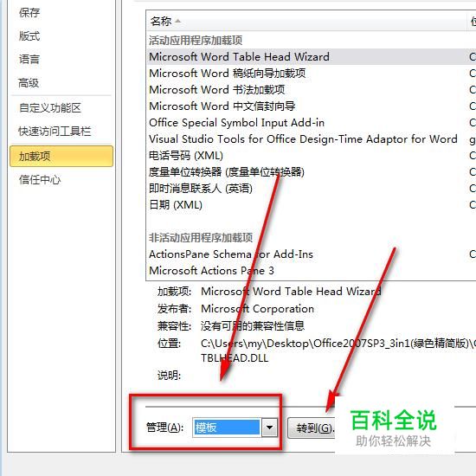Open 自定义功能区 settings
The height and width of the screenshot is (476, 476).
(x=50, y=108)
